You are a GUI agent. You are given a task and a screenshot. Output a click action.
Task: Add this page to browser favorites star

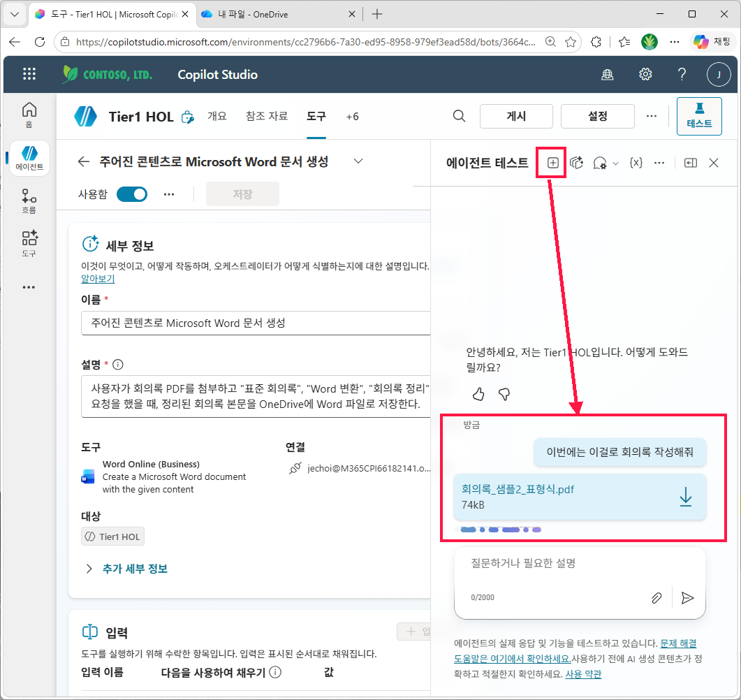(x=571, y=42)
